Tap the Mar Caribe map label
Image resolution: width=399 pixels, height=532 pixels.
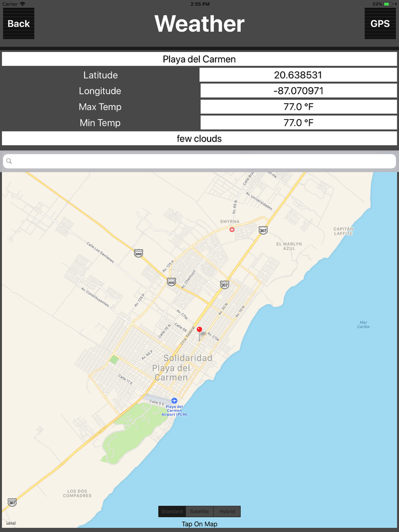click(363, 325)
